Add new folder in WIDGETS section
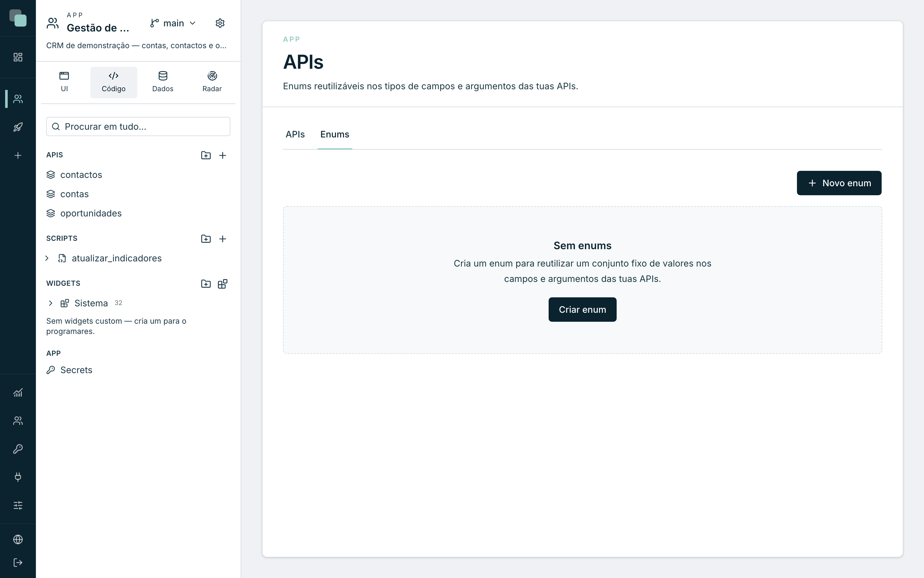Screen dimensions: 924x578 [x=206, y=284]
